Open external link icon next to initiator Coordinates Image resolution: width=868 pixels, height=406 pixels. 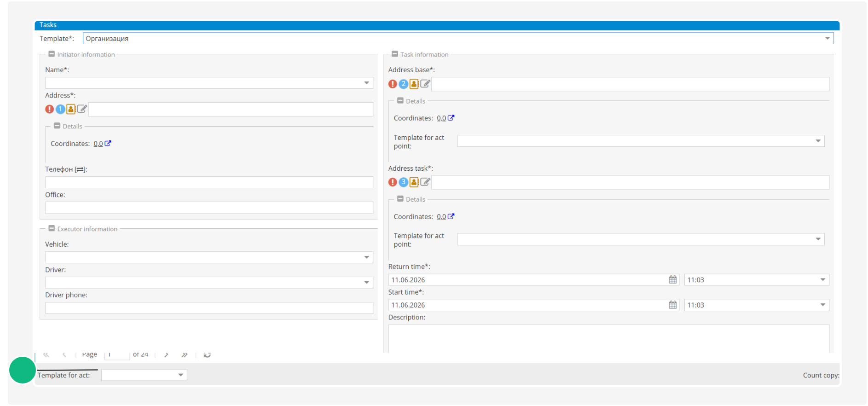pyautogui.click(x=108, y=143)
